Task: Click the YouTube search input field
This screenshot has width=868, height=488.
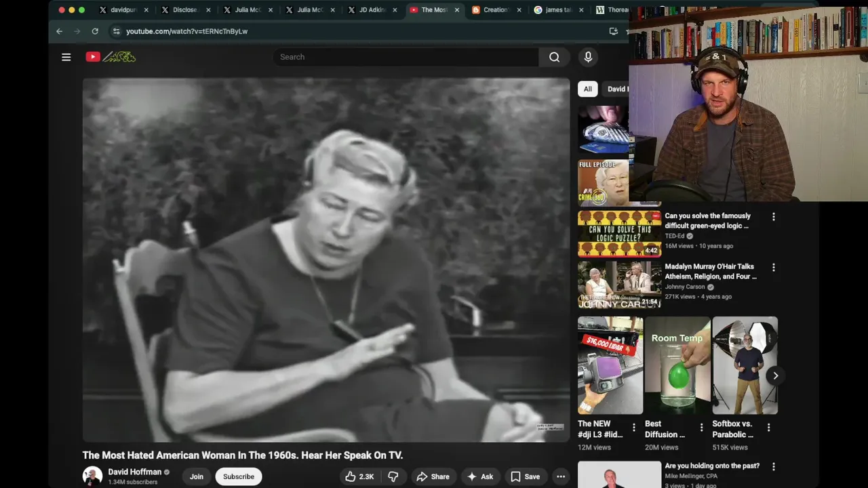Action: (406, 57)
